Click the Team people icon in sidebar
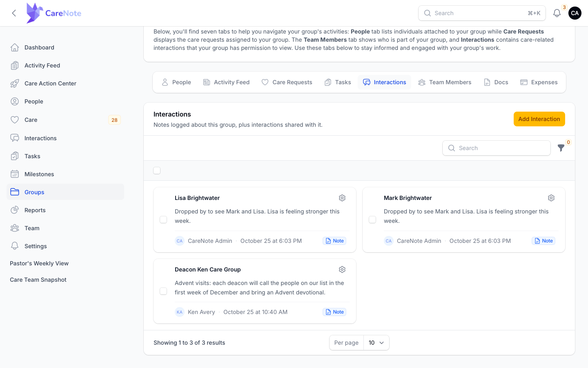The width and height of the screenshot is (588, 368). (15, 228)
